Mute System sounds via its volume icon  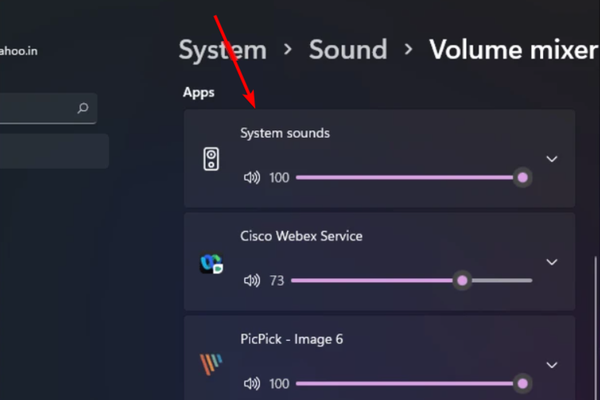click(252, 178)
